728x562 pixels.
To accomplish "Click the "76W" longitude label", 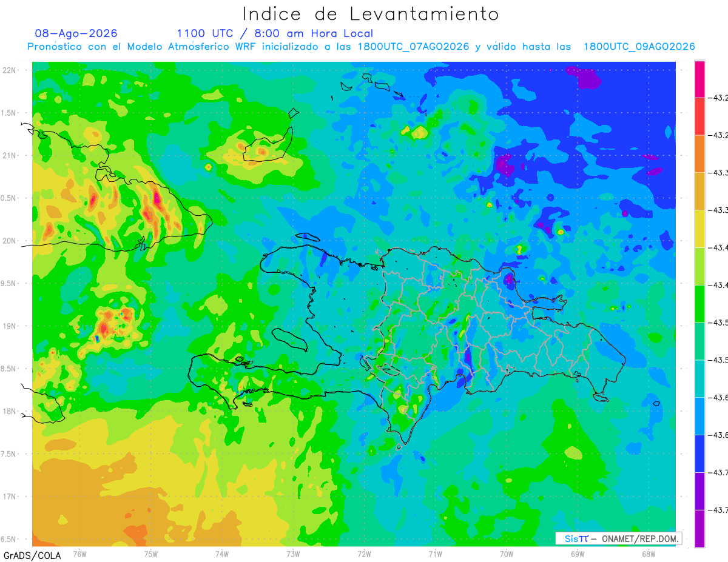I will 79,554.
